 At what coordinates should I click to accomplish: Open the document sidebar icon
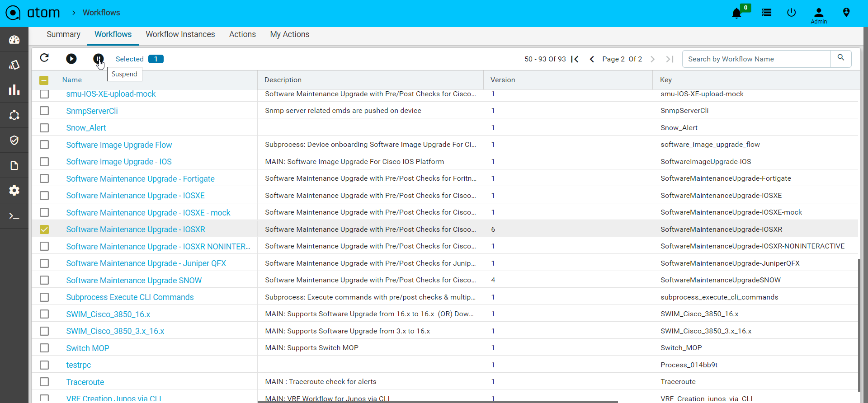tap(14, 165)
